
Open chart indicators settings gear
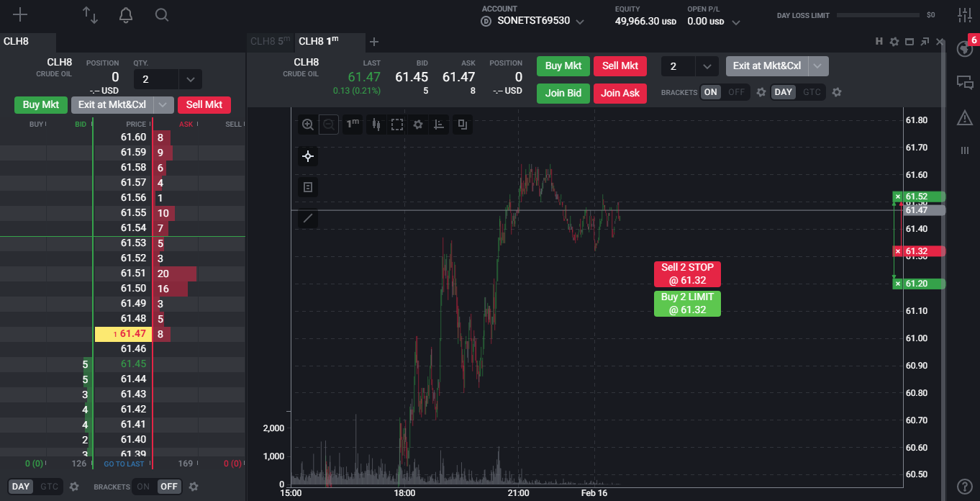418,125
